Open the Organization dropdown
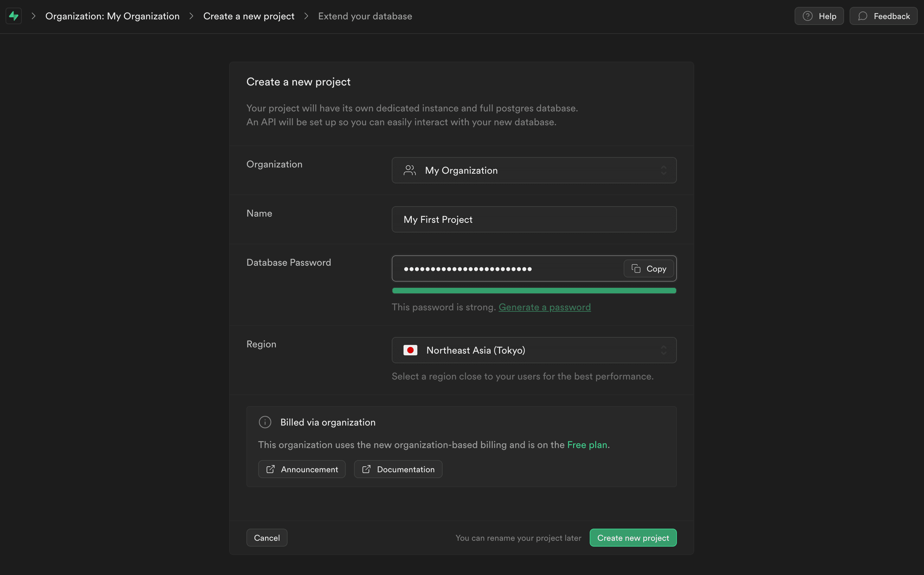924x575 pixels. coord(534,170)
